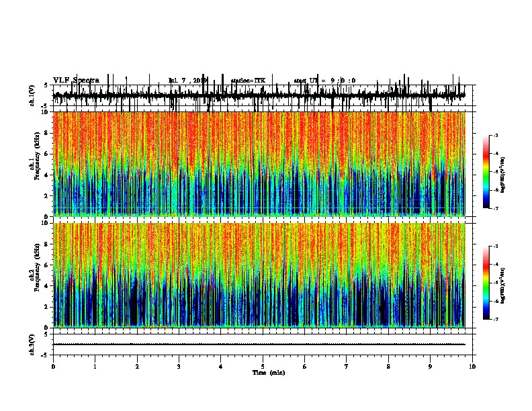
Task: Click time axis tick label 3
Action: [x=179, y=367]
